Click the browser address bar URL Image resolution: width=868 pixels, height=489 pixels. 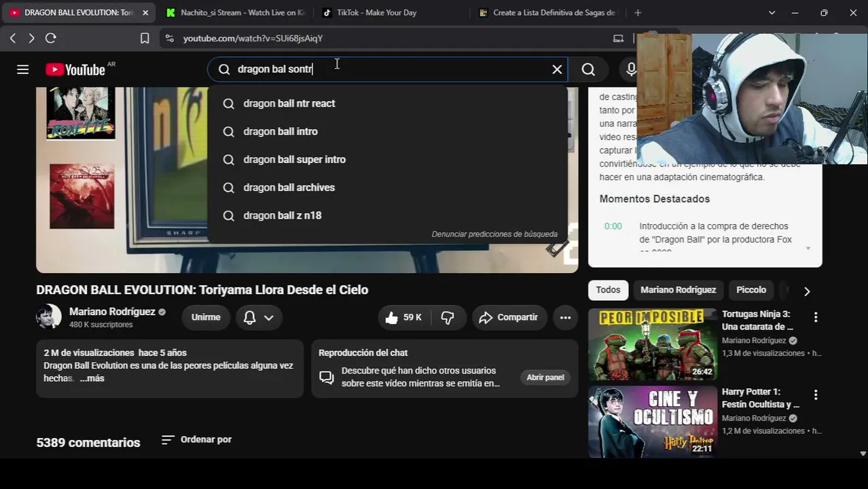pyautogui.click(x=253, y=39)
